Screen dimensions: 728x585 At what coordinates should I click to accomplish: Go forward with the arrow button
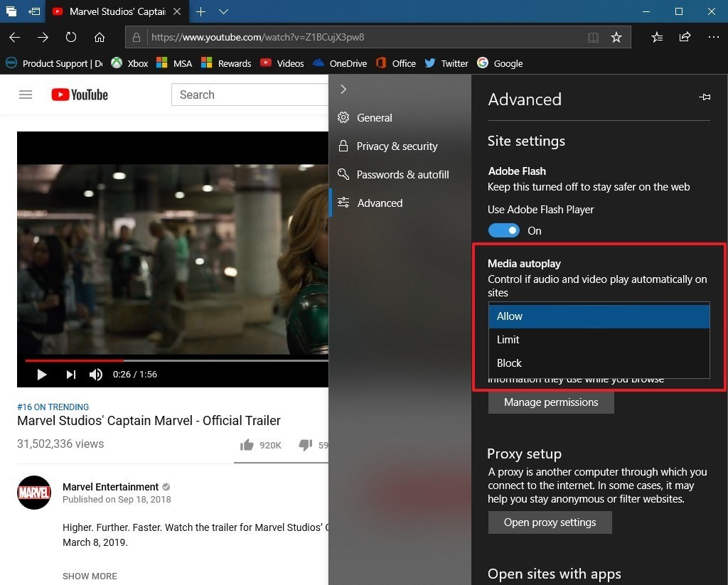point(43,37)
